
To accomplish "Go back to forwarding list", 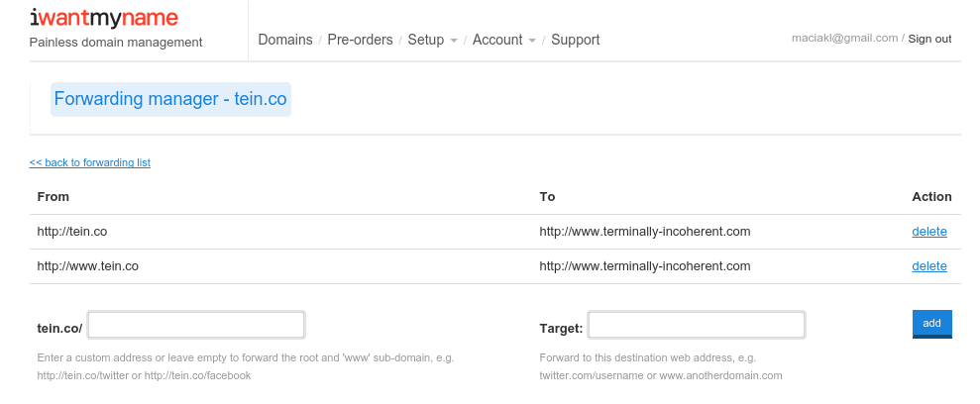I will pyautogui.click(x=90, y=162).
